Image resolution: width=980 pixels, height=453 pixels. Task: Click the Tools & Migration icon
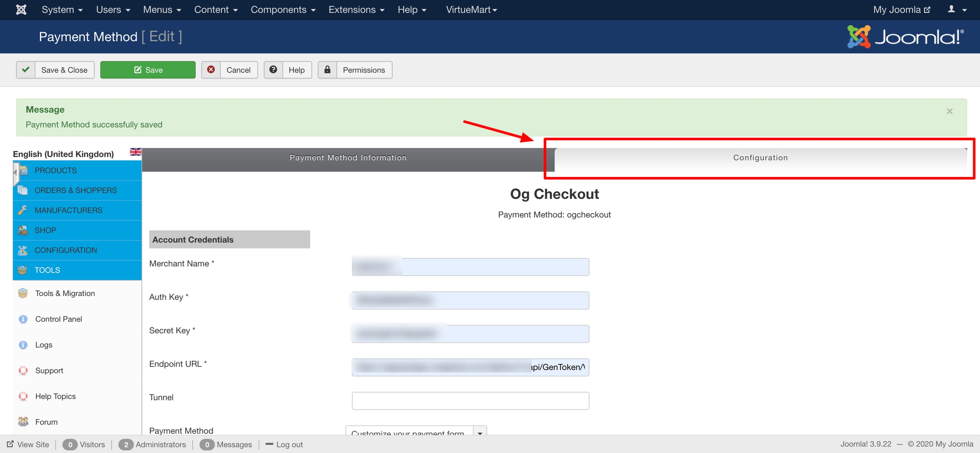point(23,293)
